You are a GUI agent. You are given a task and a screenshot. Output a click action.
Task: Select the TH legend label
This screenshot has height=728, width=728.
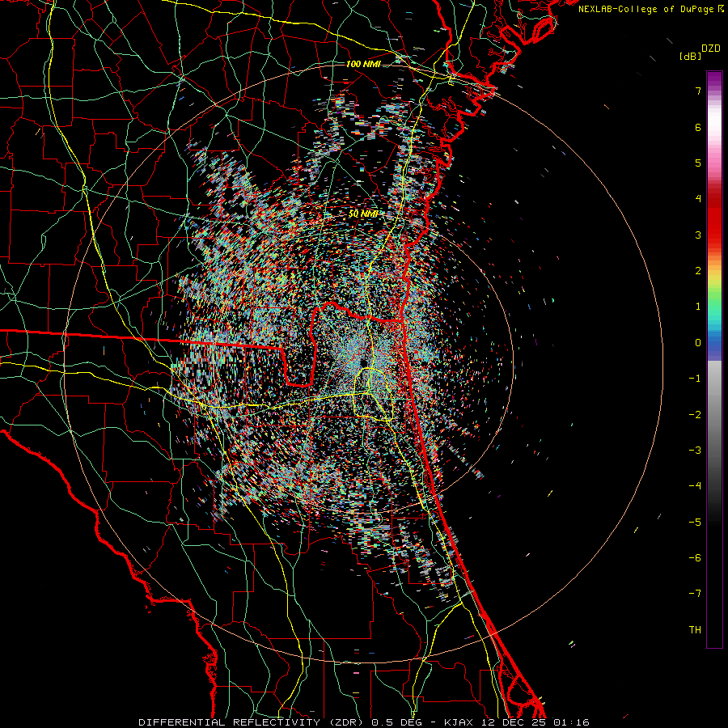pyautogui.click(x=695, y=630)
